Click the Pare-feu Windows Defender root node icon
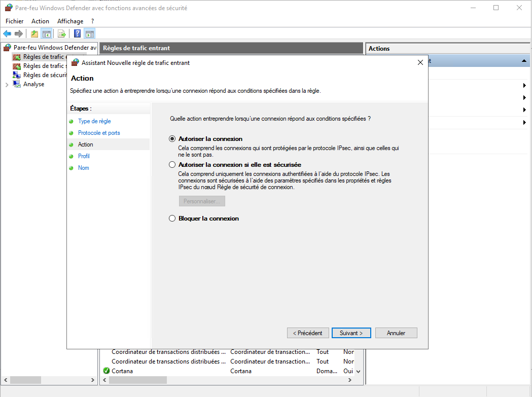Screen dimensions: 532x397 7,48
